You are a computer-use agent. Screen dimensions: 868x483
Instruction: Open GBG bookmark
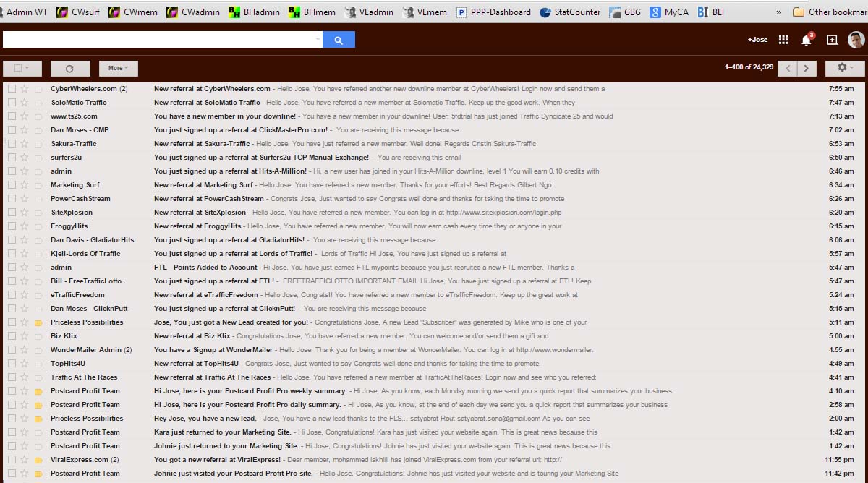click(625, 12)
